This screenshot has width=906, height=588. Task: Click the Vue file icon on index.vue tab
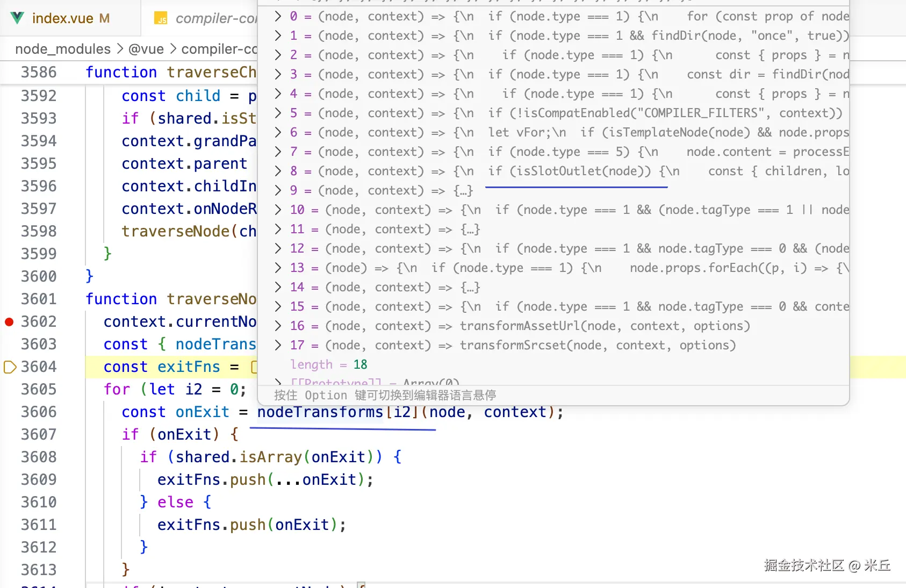(x=17, y=18)
